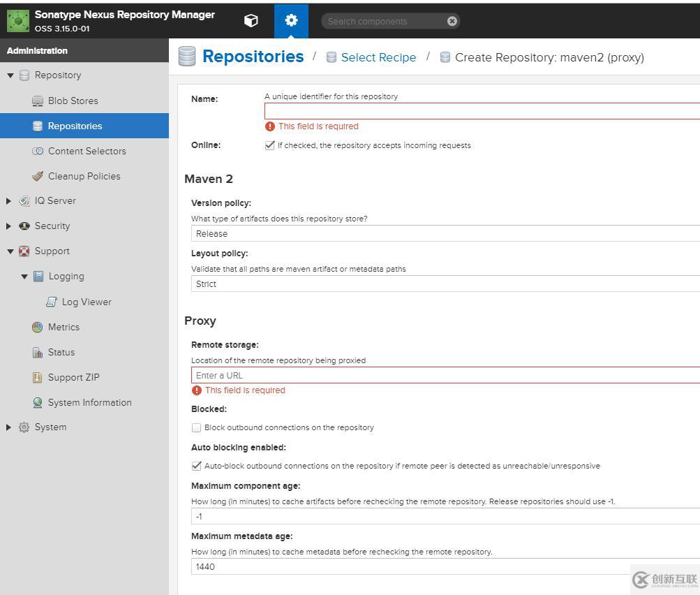Click the Repositories sidebar icon
The image size is (700, 595).
[x=38, y=126]
